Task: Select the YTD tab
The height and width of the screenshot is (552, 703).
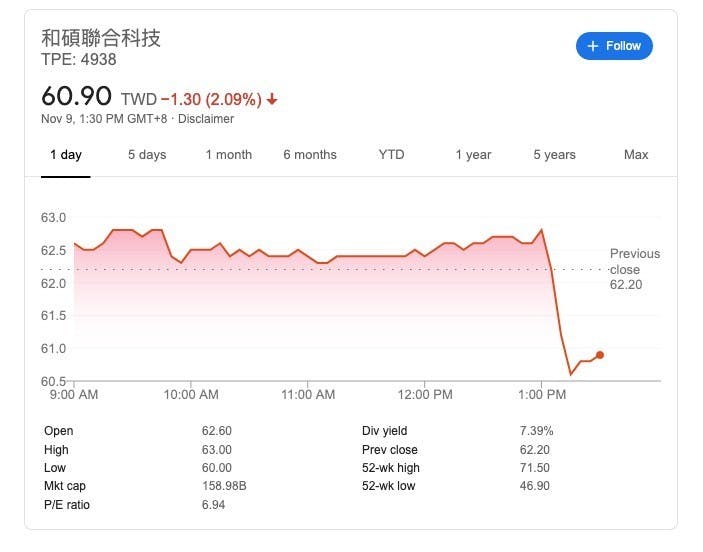Action: click(391, 155)
